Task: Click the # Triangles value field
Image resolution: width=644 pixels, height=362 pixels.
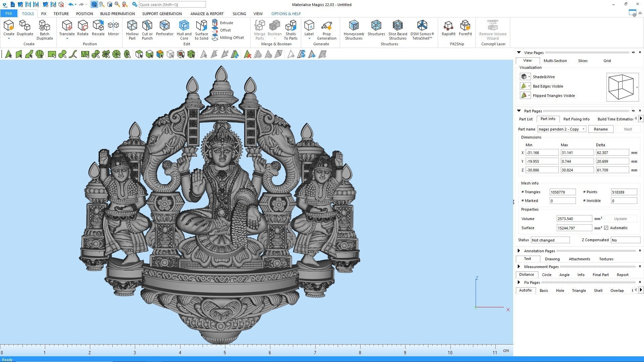Action: (562, 192)
